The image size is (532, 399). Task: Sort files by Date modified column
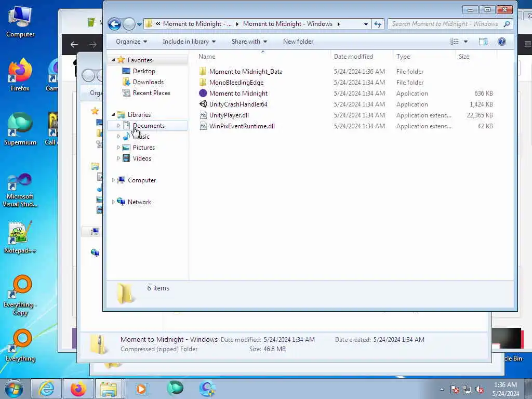click(362, 56)
